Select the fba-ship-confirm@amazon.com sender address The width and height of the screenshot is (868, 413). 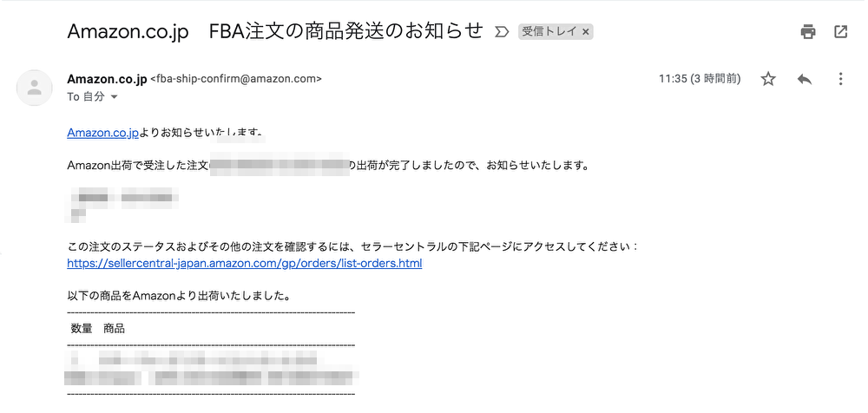(236, 79)
